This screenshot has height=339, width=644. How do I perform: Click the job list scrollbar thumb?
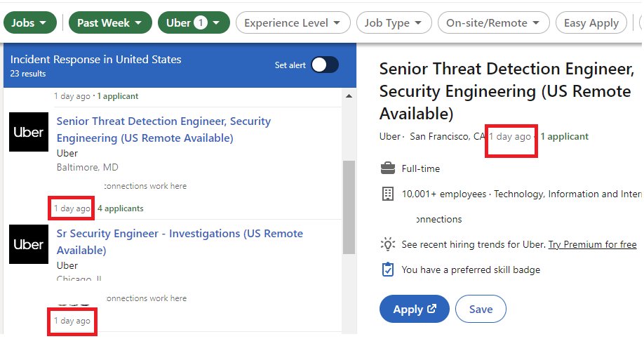tap(349, 208)
